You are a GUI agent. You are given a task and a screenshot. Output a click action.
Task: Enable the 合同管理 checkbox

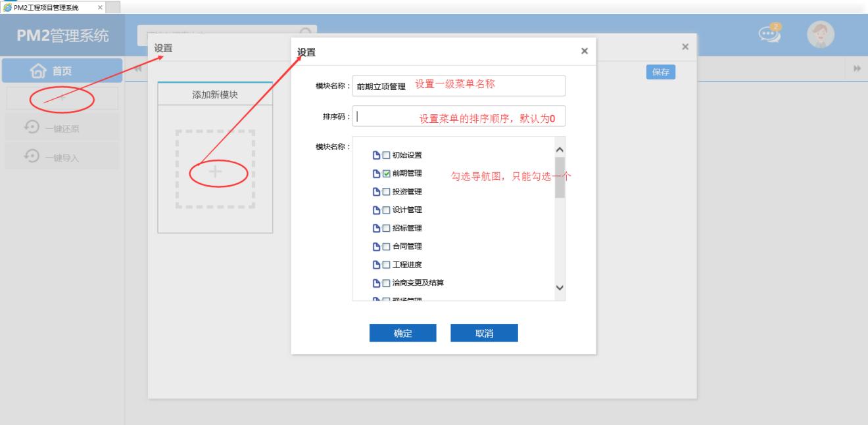pos(387,247)
